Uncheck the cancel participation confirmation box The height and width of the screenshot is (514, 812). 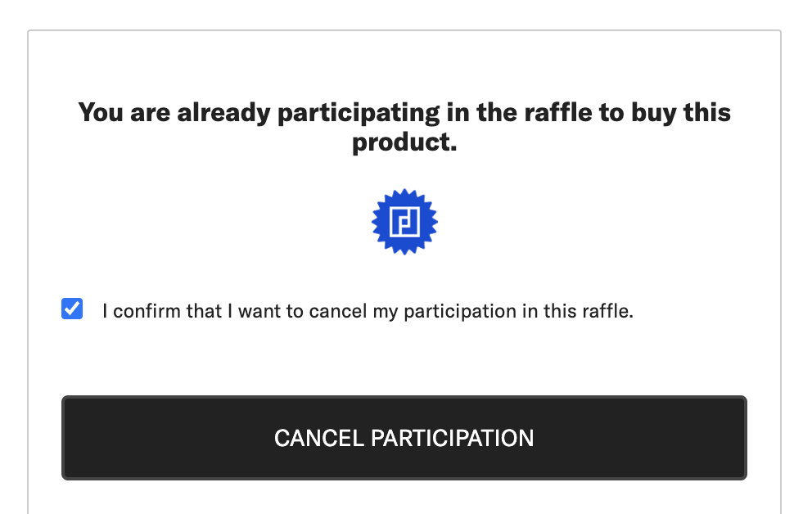[71, 309]
